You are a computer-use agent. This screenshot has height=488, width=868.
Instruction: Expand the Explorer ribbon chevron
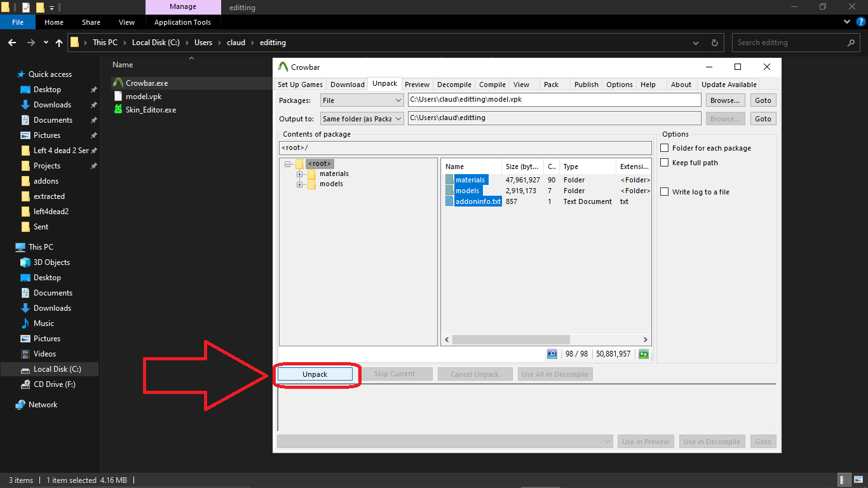[846, 22]
